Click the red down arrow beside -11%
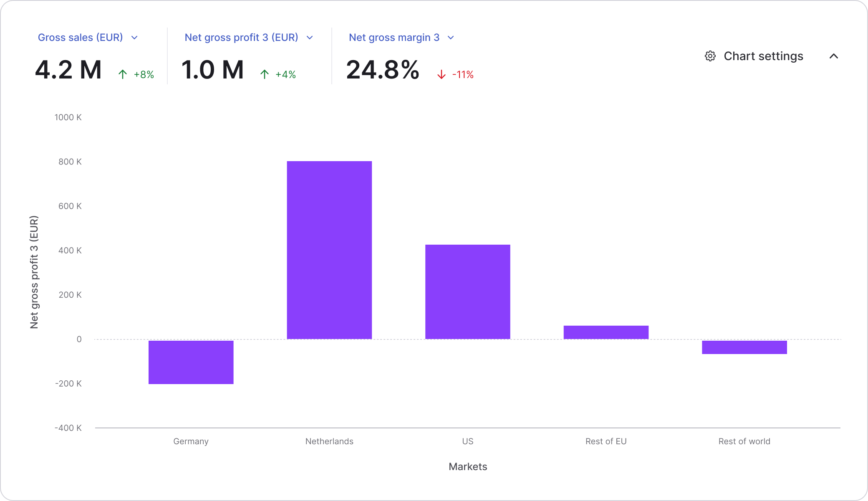This screenshot has height=501, width=868. 441,75
